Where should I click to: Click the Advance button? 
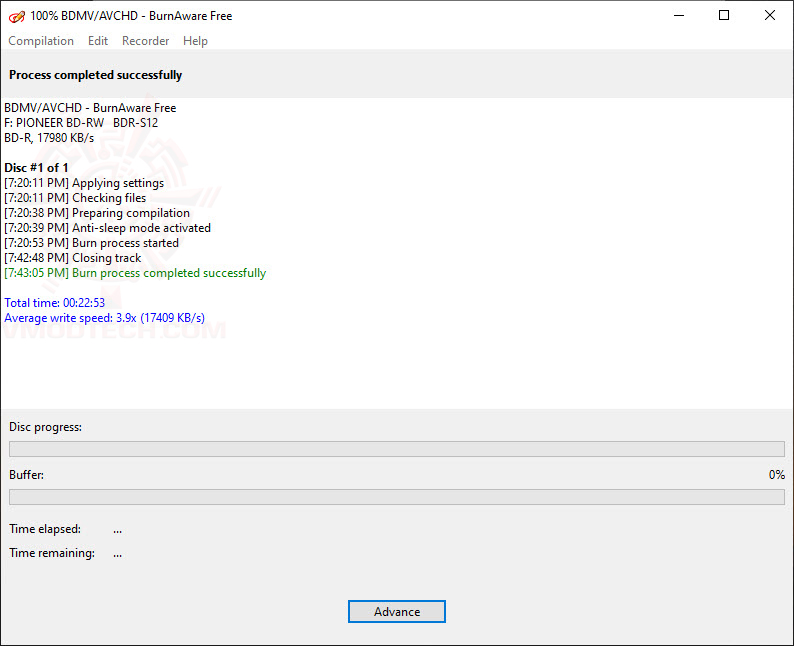pyautogui.click(x=397, y=612)
